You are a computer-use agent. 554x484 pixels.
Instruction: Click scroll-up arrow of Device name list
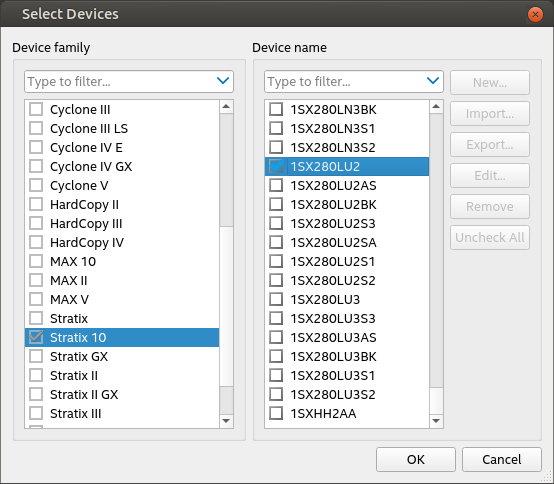[436, 106]
